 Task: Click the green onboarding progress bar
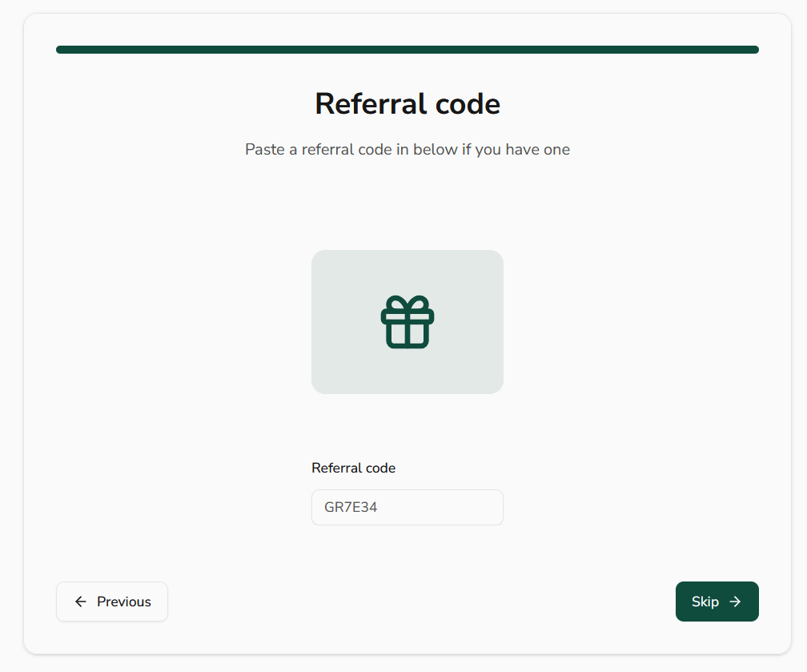(x=408, y=50)
